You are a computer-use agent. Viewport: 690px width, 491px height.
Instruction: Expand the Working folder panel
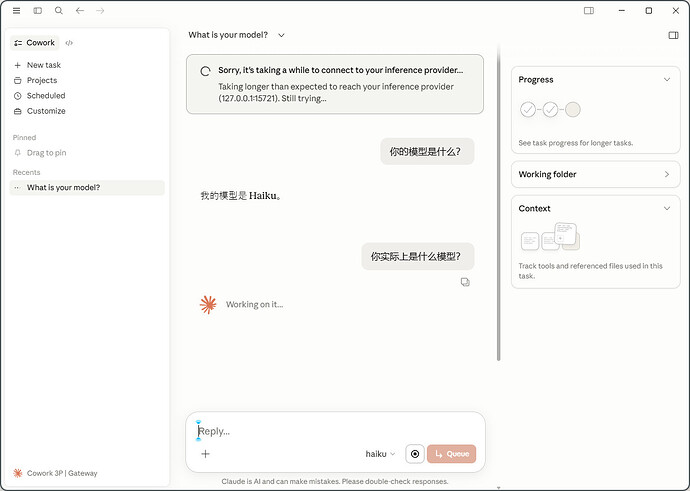click(x=596, y=174)
